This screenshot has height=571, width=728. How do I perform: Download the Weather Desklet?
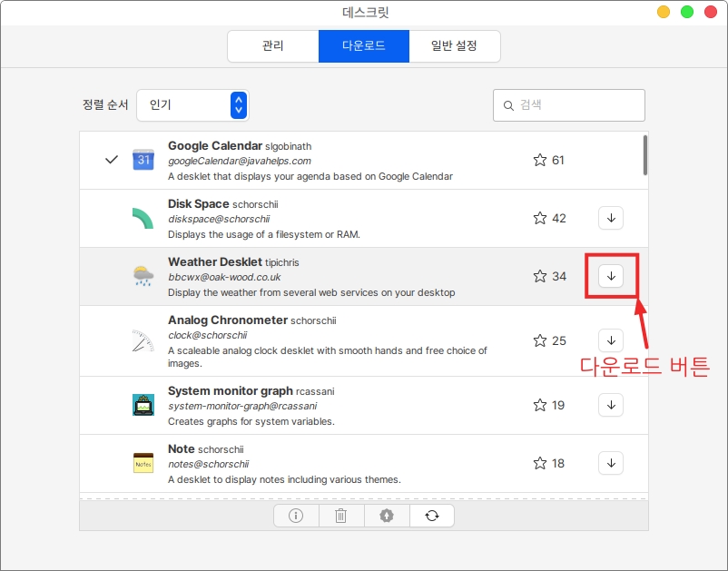pos(611,276)
